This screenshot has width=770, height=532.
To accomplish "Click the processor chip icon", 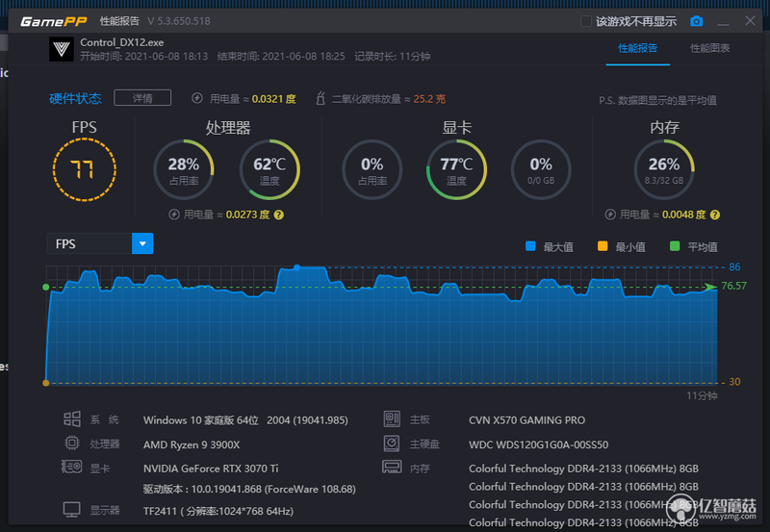I will click(72, 443).
